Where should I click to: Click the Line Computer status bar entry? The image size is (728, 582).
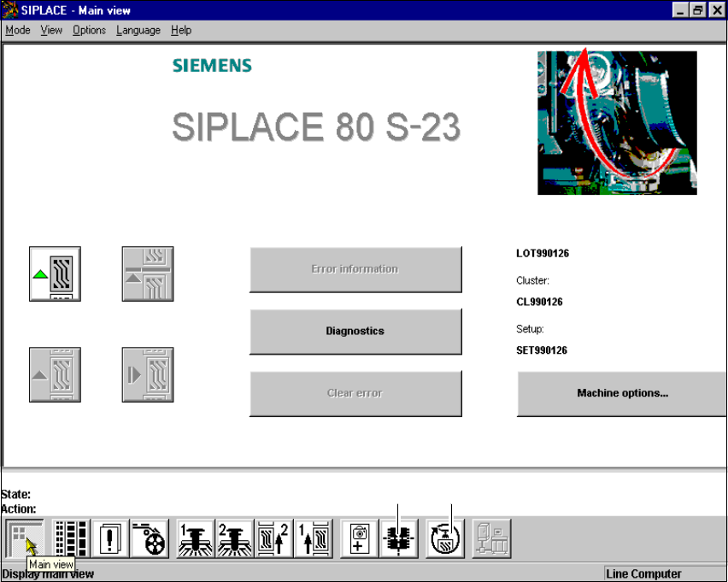(643, 573)
